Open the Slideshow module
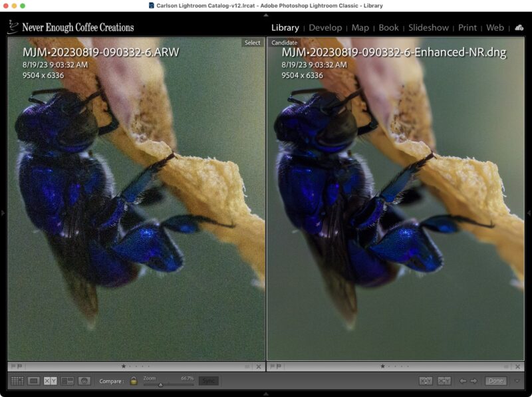This screenshot has height=397, width=532. (x=428, y=27)
